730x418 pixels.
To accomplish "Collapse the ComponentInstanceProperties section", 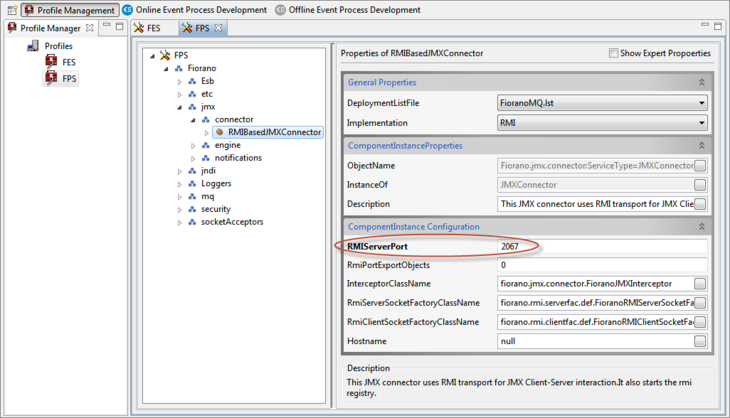I will 702,146.
